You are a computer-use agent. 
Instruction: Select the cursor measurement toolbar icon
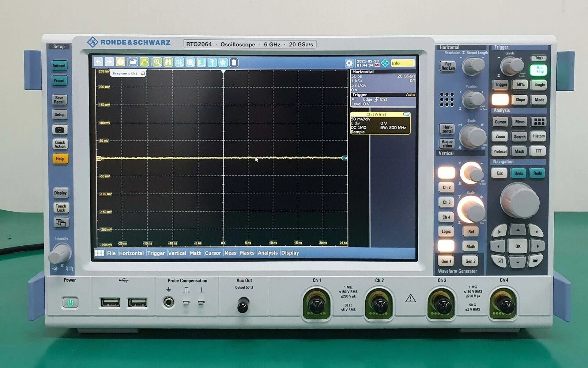point(179,62)
